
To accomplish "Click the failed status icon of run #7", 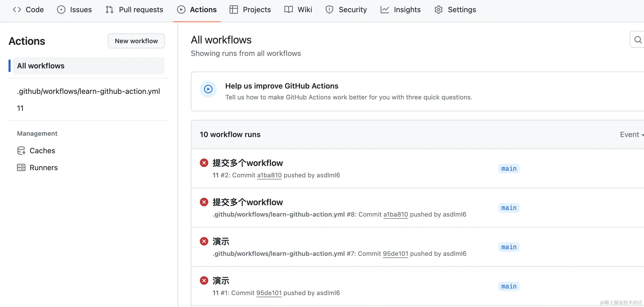I will click(204, 241).
